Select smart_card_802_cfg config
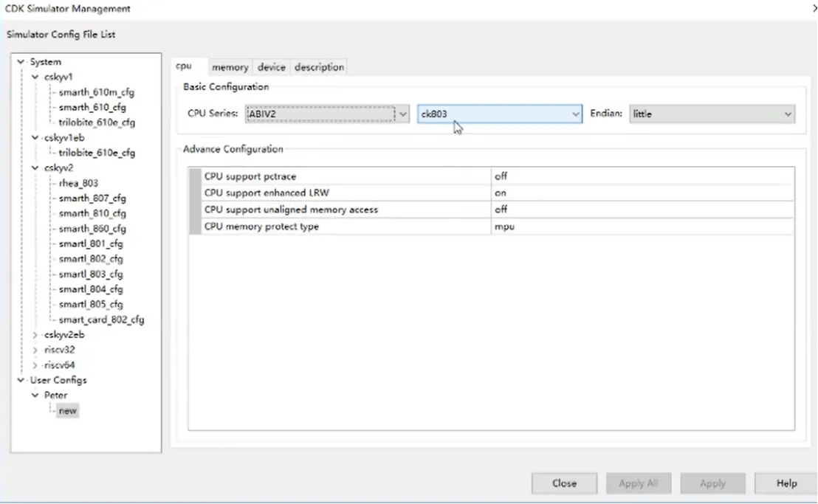This screenshot has width=818, height=504. (101, 320)
